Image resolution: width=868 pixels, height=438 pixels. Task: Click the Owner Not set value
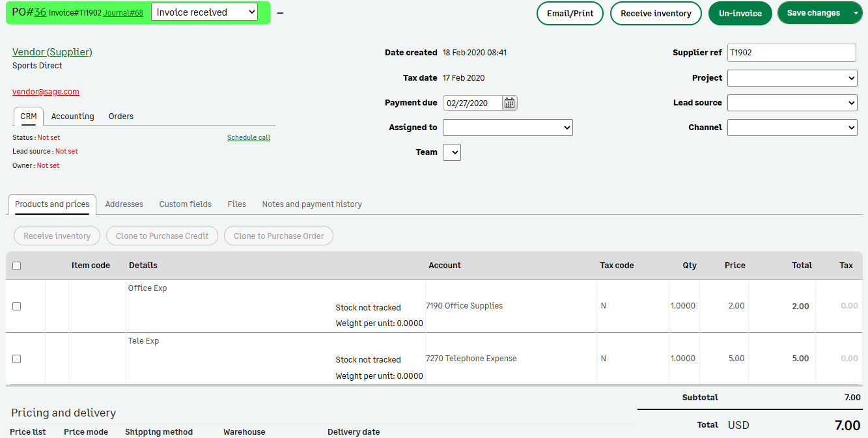pyautogui.click(x=48, y=165)
